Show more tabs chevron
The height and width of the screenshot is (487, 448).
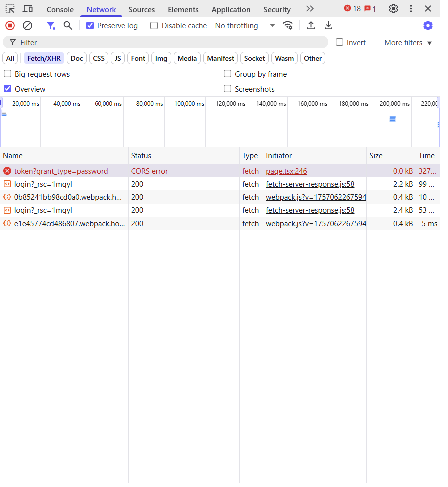coord(310,9)
